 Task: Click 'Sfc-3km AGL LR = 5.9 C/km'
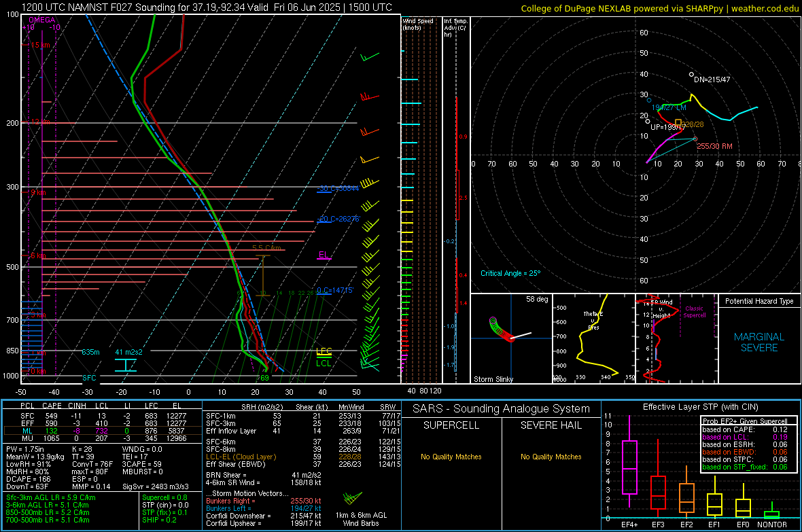coord(51,497)
